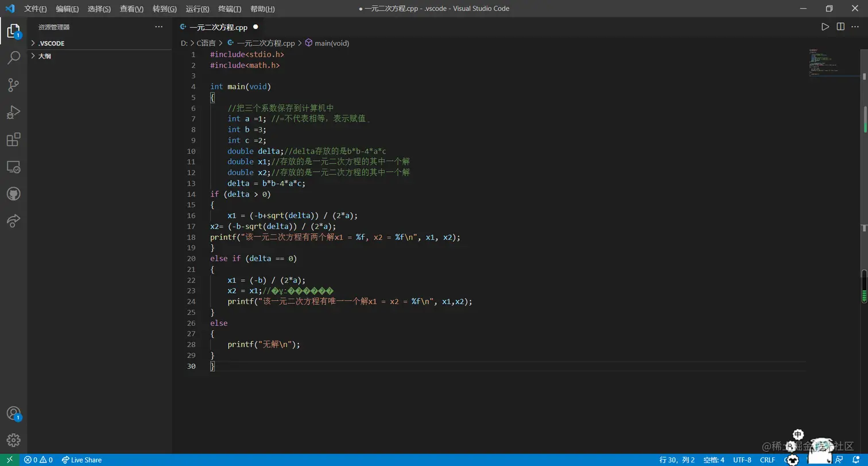
Task: Open the Extensions view icon
Action: click(13, 140)
